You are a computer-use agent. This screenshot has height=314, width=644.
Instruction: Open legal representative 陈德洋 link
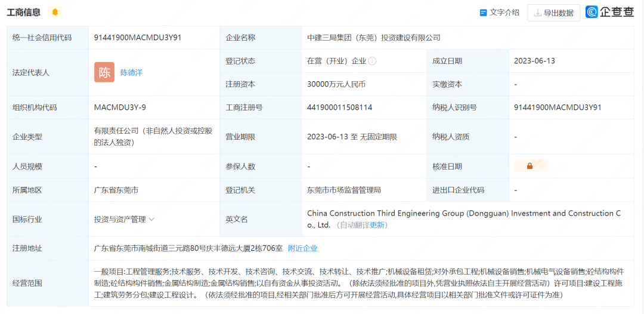coord(131,73)
